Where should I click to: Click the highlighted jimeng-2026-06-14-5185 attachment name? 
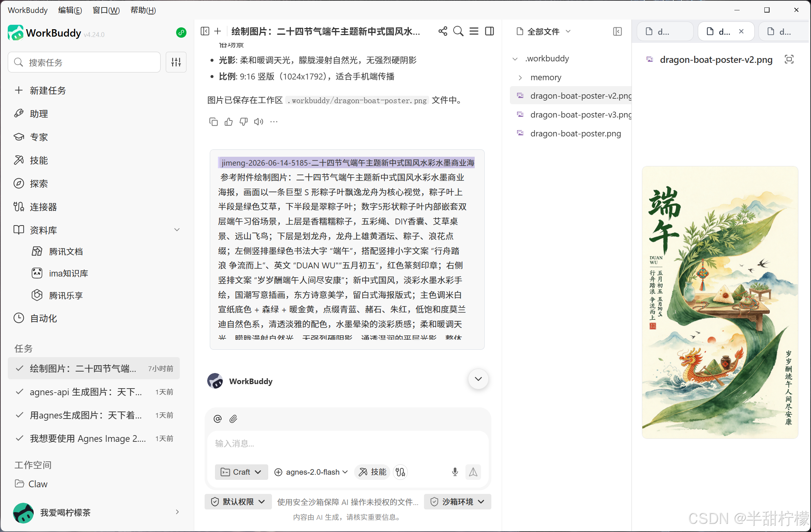(346, 163)
